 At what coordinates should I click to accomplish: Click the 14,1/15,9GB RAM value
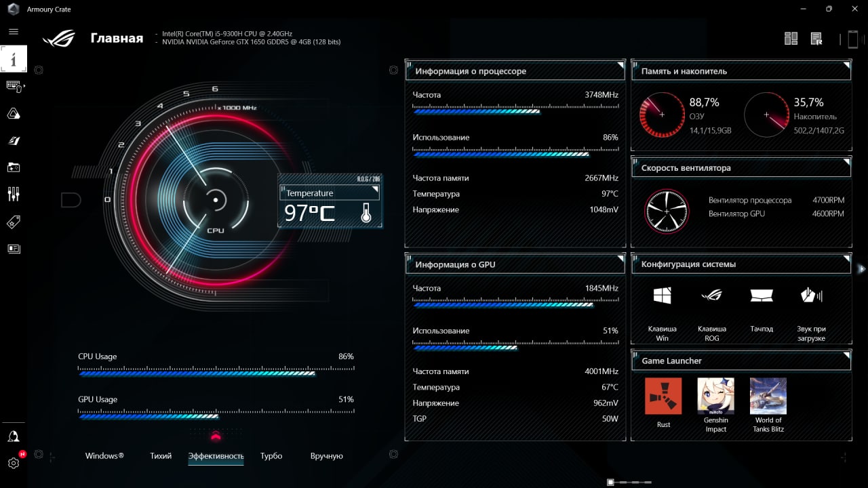click(x=711, y=131)
